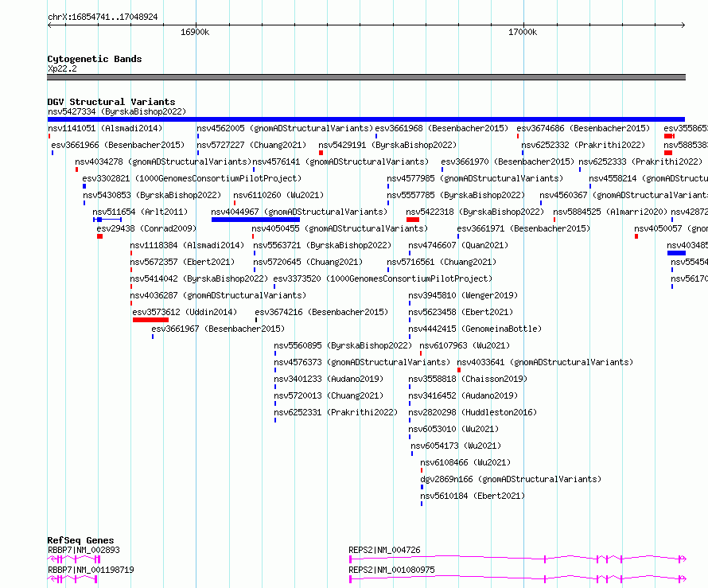Select nsv4033641 gnomADStructuralVariants label
Image resolution: width=708 pixels, height=588 pixels.
tap(545, 362)
